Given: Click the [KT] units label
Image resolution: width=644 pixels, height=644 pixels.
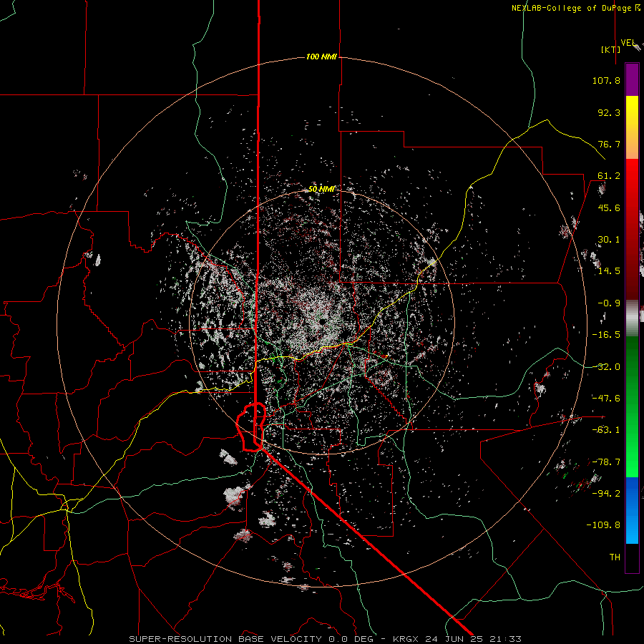Looking at the screenshot, I should tap(611, 49).
